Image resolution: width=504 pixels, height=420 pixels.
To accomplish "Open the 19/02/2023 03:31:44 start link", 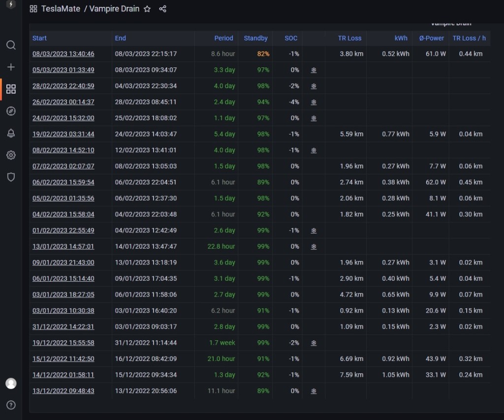I will click(63, 134).
